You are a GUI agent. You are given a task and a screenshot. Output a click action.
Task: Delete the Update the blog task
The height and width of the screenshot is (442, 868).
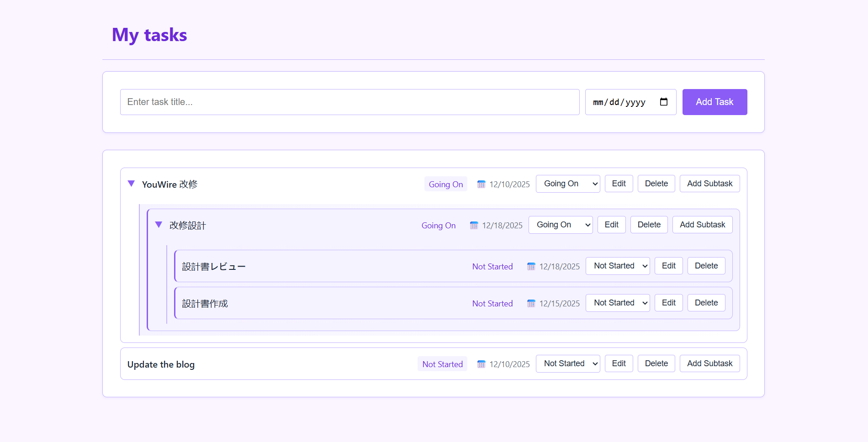(656, 363)
